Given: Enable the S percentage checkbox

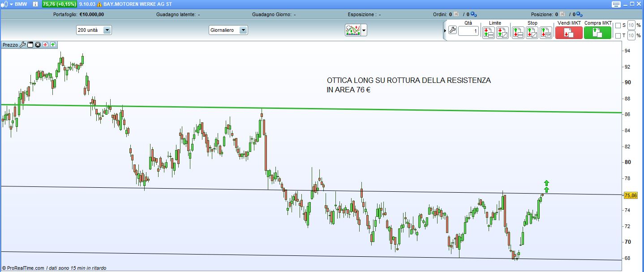Looking at the screenshot, I should (x=618, y=26).
